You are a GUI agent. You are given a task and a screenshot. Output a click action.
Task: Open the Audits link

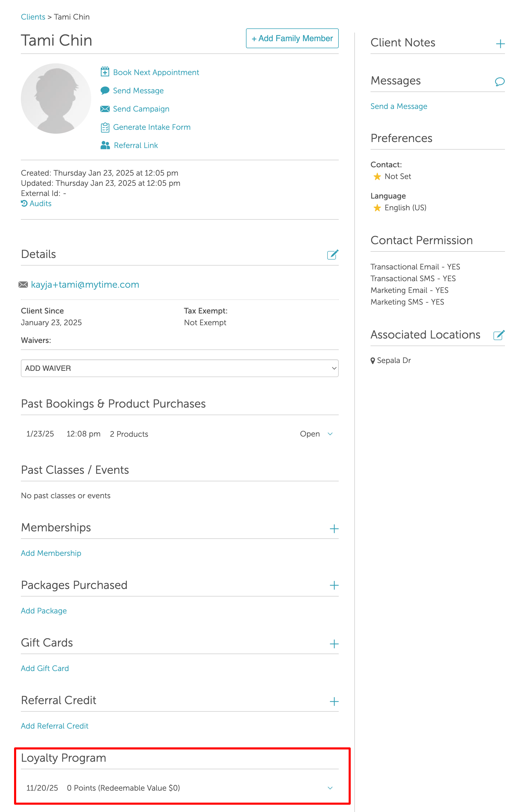[x=40, y=203]
